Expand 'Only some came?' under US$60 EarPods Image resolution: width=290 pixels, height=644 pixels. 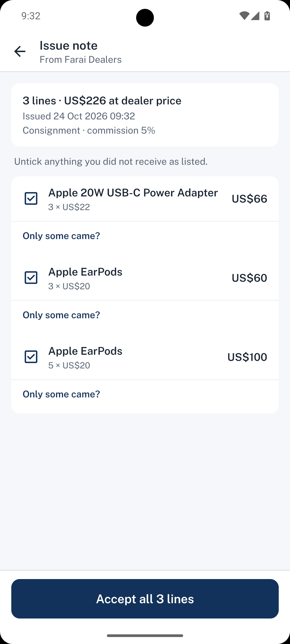[x=61, y=315]
